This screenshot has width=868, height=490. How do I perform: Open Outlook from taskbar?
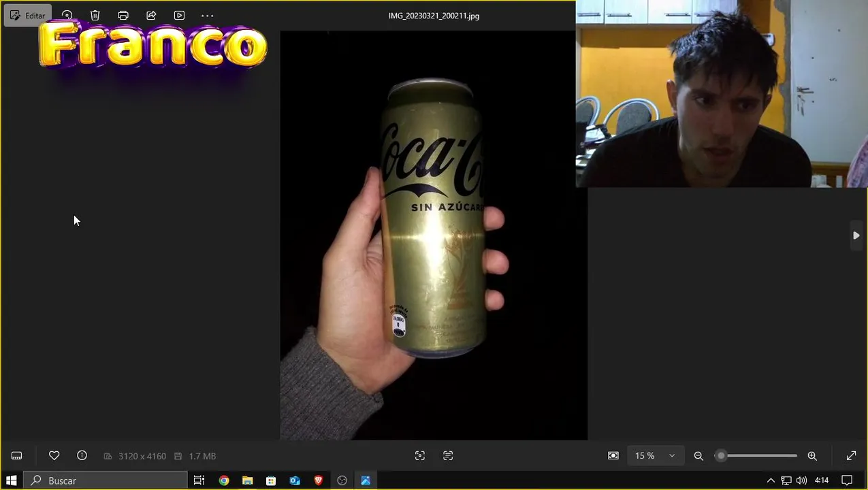pyautogui.click(x=295, y=480)
